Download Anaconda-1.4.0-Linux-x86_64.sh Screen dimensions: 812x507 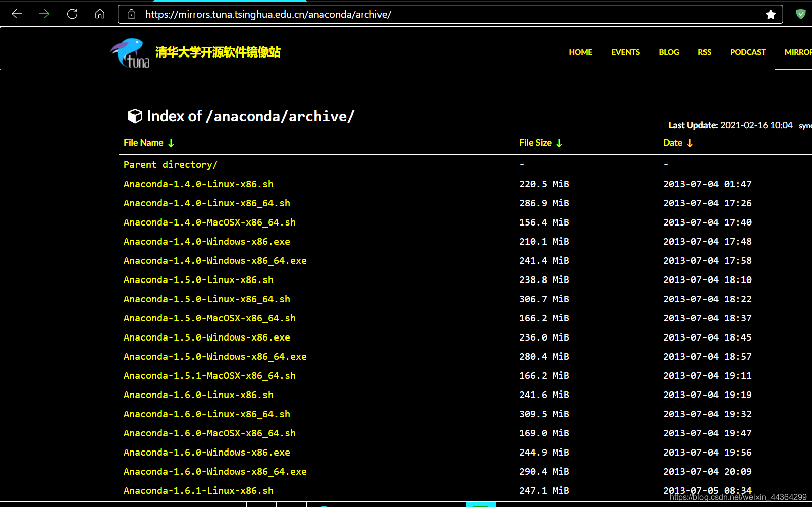tap(207, 203)
